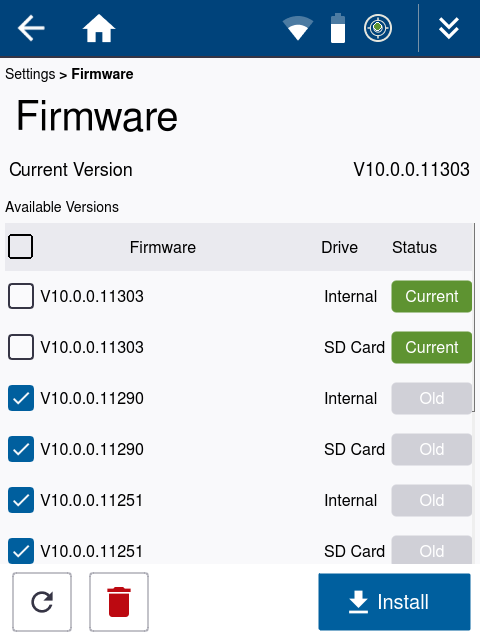Go back using the left arrow icon
480x640 pixels.
tap(31, 28)
